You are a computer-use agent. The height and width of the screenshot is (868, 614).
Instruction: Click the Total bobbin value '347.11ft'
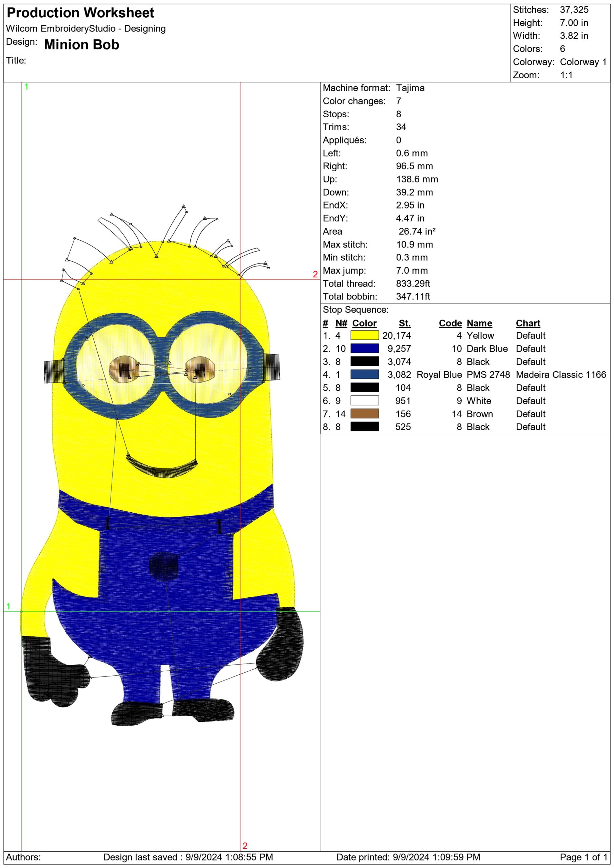pyautogui.click(x=413, y=296)
